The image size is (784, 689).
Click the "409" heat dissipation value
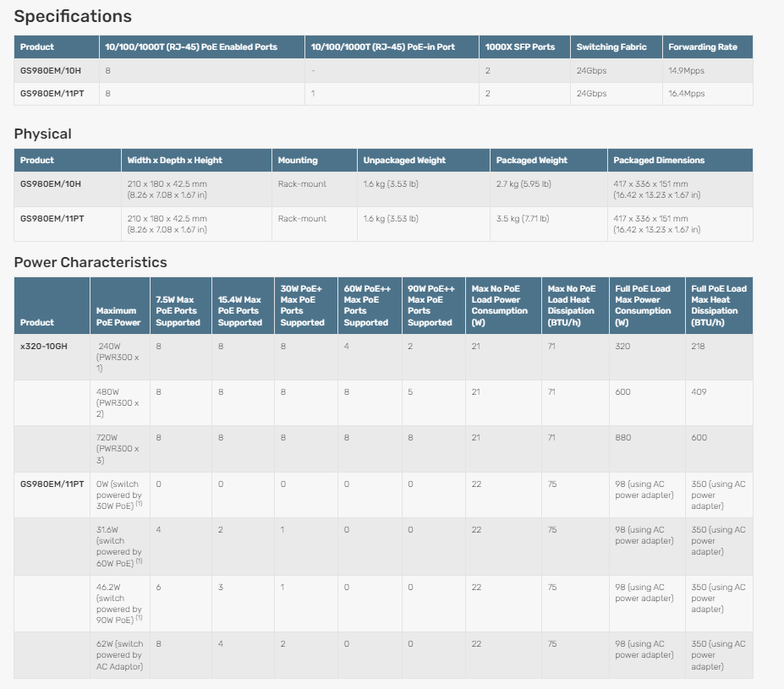[x=699, y=391]
